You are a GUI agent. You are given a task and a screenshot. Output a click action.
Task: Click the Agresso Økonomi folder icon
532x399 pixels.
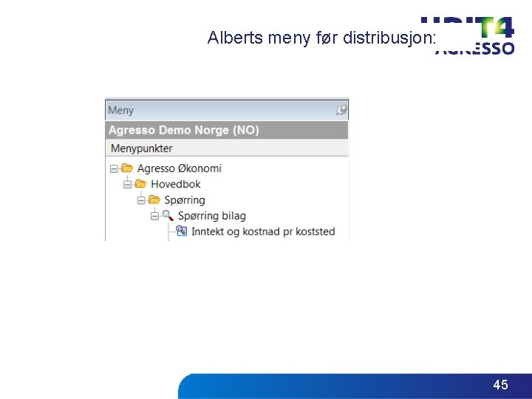point(127,168)
